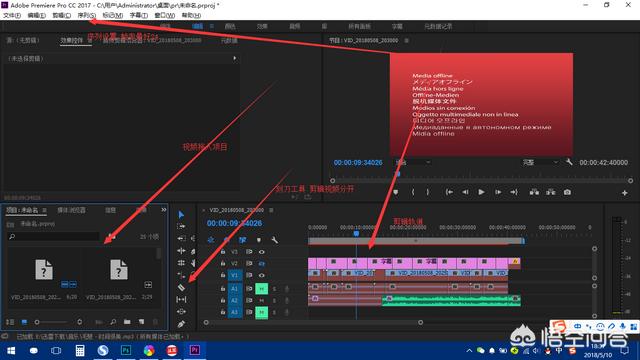Toggle V3 track output eye
Image resolution: width=640 pixels, height=360 pixels.
tap(261, 252)
